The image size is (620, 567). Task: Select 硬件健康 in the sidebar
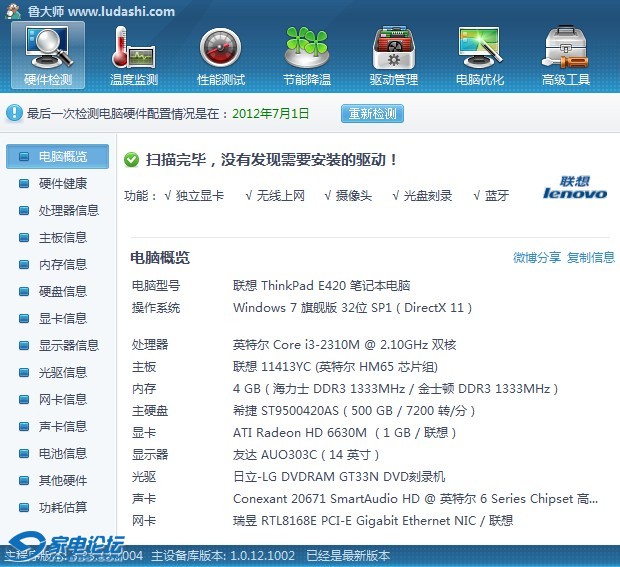[x=63, y=183]
